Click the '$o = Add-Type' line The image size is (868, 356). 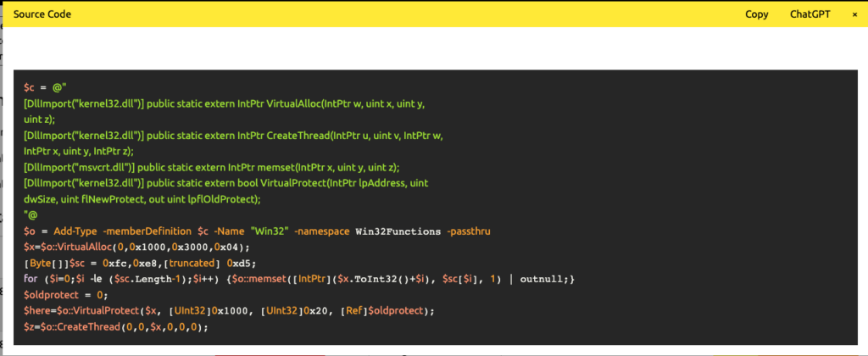(x=258, y=231)
